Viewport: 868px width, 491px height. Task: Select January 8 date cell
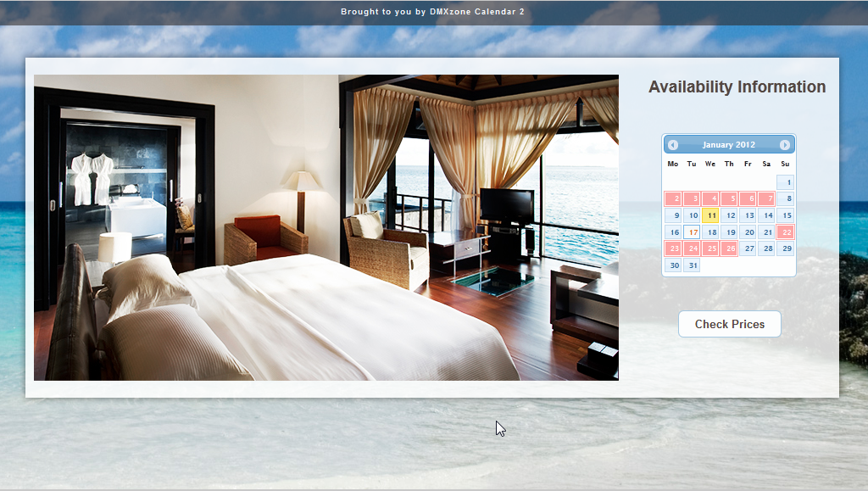785,198
